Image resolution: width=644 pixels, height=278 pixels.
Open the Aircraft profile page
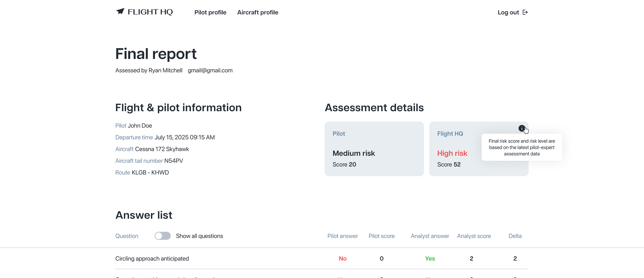click(x=258, y=12)
